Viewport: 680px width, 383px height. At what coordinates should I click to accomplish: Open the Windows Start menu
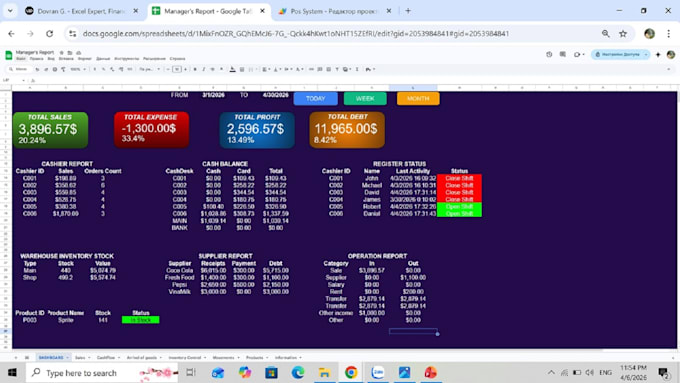coord(12,373)
